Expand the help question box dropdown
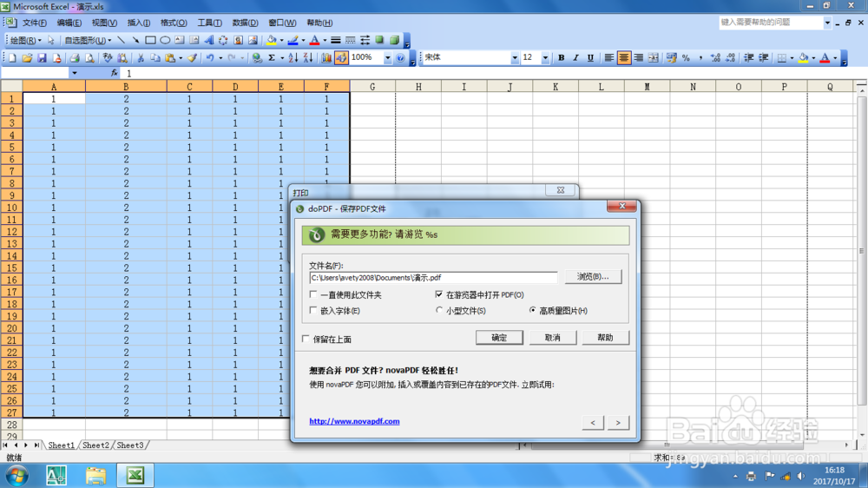Screen dimensions: 868x488 [827, 23]
